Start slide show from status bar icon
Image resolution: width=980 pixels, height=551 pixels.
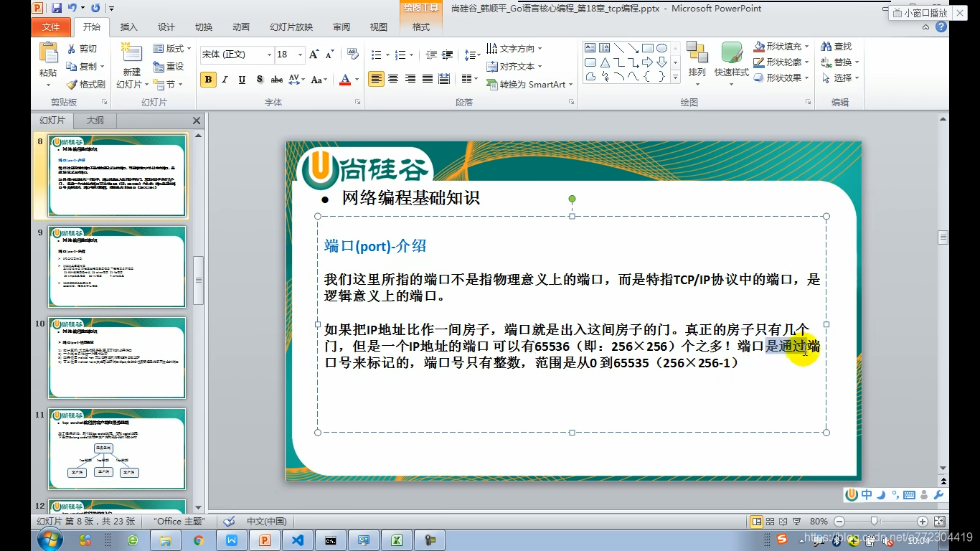coord(798,522)
